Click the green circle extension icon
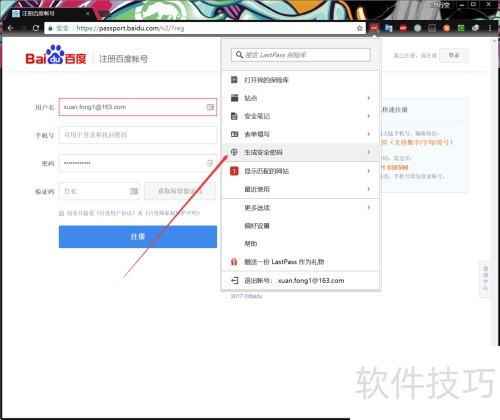Viewport: 500px width, 420px height. pyautogui.click(x=417, y=28)
